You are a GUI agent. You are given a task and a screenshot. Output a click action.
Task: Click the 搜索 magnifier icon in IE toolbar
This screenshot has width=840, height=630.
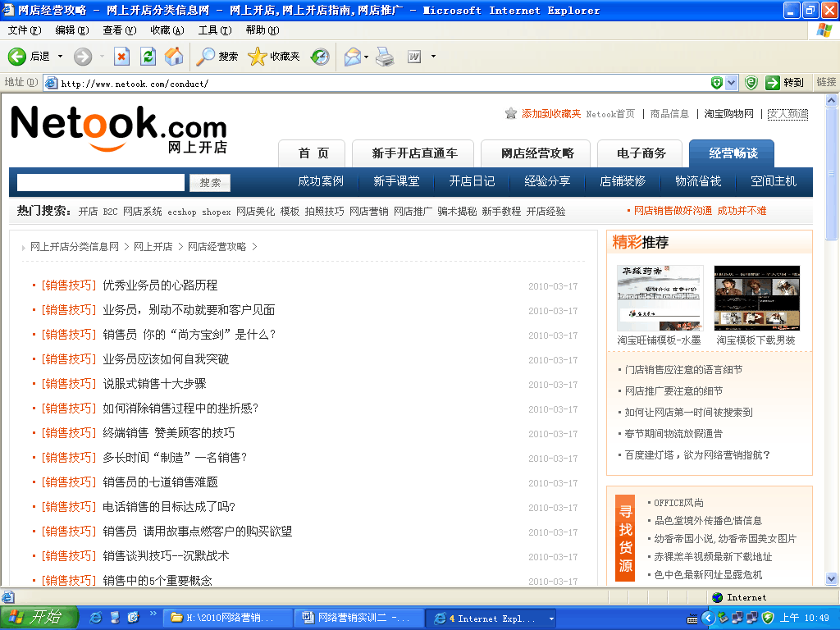pos(205,57)
